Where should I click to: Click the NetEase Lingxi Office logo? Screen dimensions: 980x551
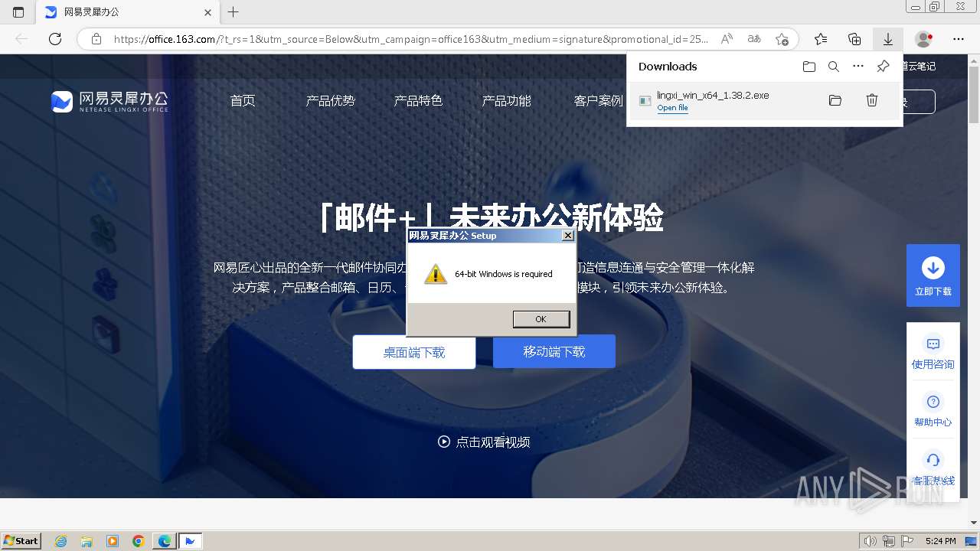(109, 101)
